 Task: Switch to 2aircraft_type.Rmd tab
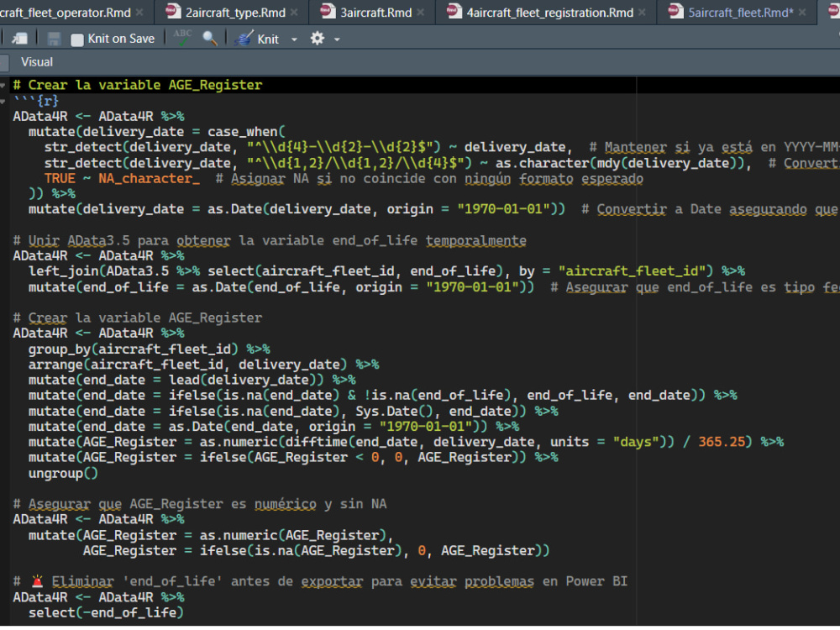[x=235, y=13]
